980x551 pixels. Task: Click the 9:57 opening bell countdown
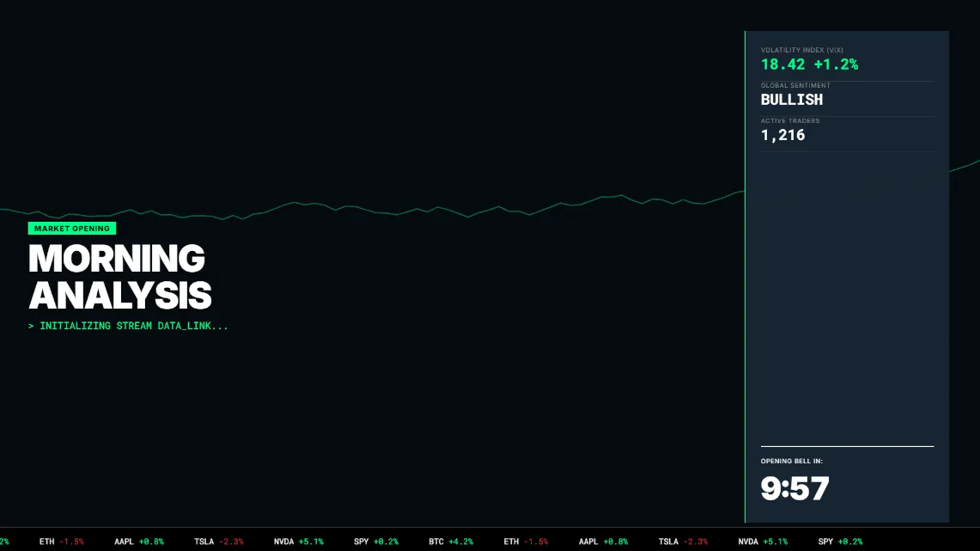pos(794,487)
